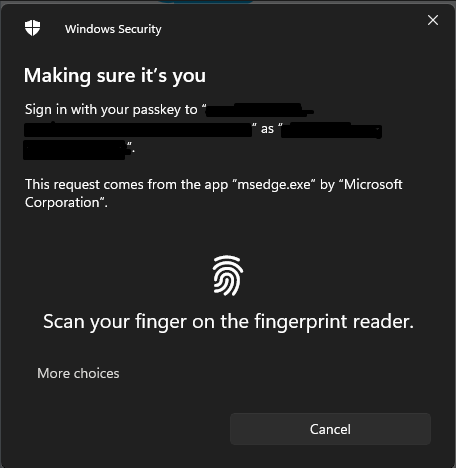
Task: Click the "Windows Security" title text
Action: tap(113, 29)
